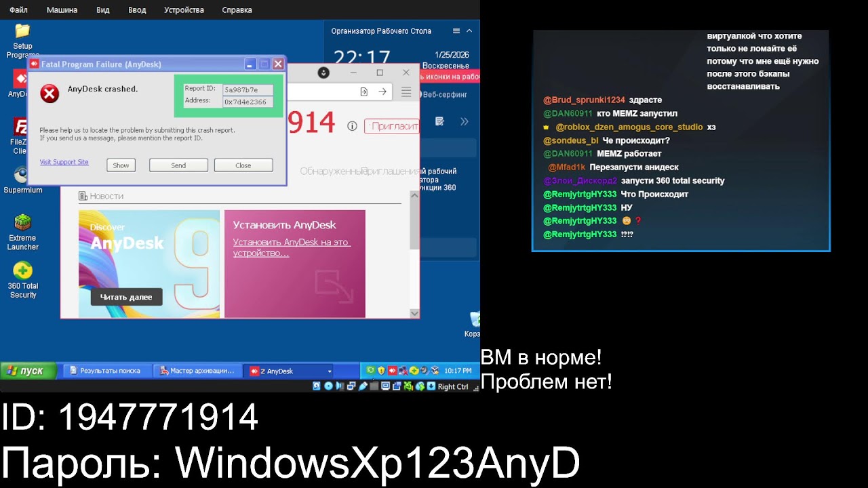The image size is (868, 488).
Task: Click the Пригласить button in AnyDesk
Action: coord(391,126)
